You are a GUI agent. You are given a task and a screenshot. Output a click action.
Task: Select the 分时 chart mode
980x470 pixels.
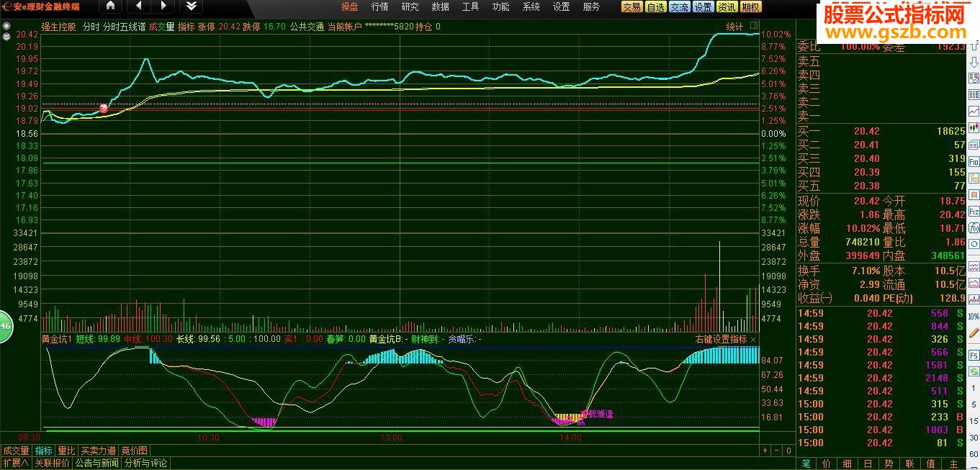pos(91,27)
